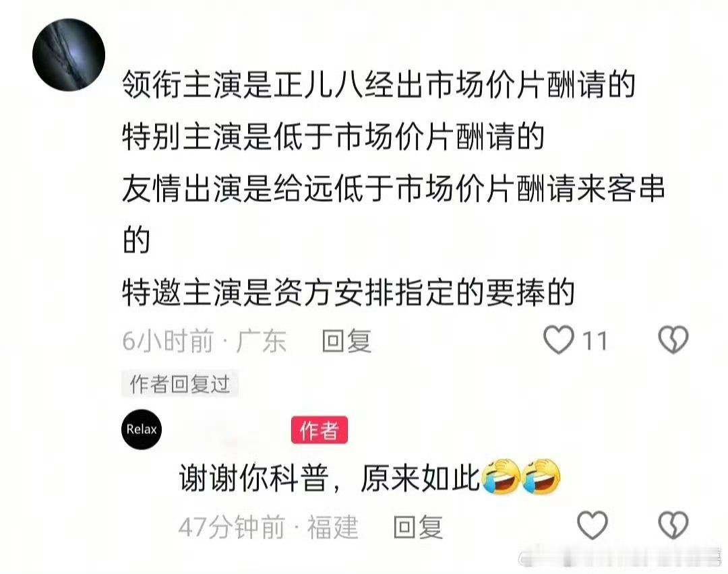Click the 特邀主演是资方安排 comment line

tap(348, 293)
